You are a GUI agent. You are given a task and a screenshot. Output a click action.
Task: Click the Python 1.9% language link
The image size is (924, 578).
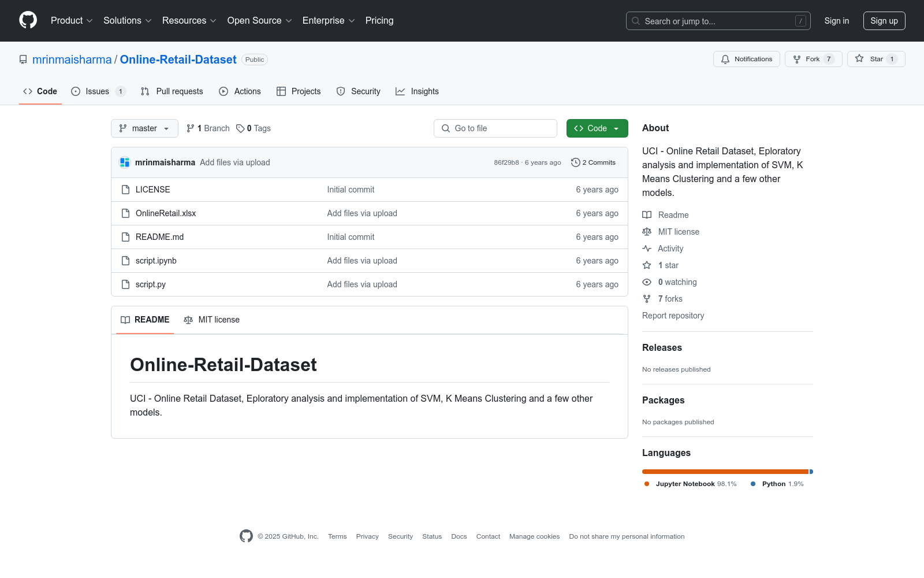tap(777, 484)
